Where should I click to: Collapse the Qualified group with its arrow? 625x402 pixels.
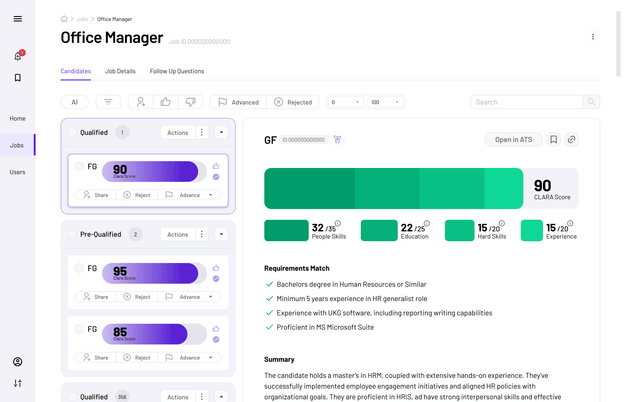pos(222,132)
